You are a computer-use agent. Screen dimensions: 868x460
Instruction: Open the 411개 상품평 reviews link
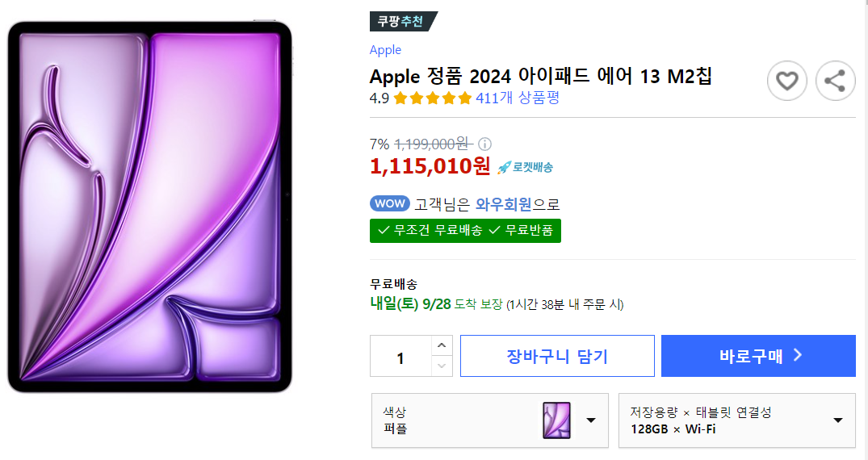click(x=518, y=98)
